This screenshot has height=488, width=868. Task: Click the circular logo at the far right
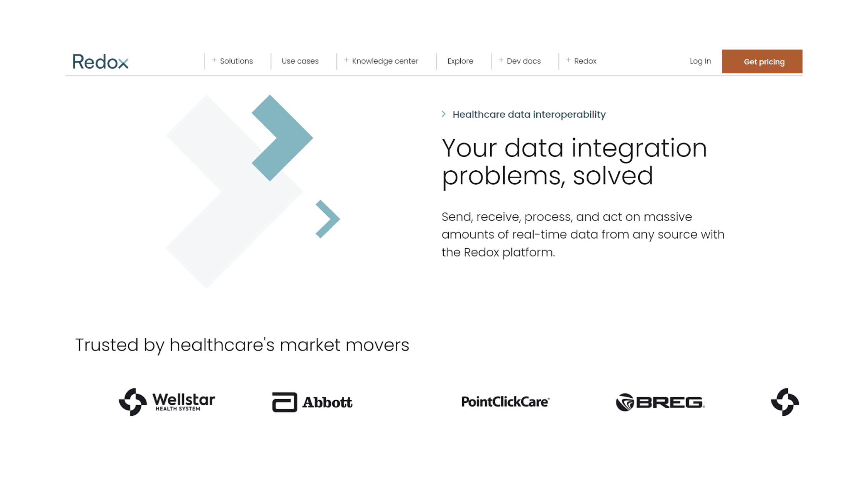point(784,402)
